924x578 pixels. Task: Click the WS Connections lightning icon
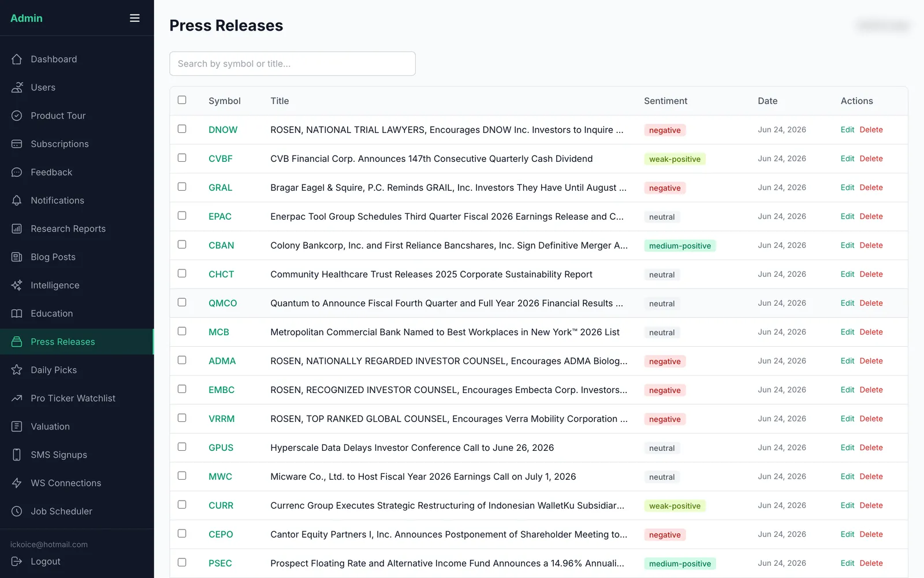(17, 483)
